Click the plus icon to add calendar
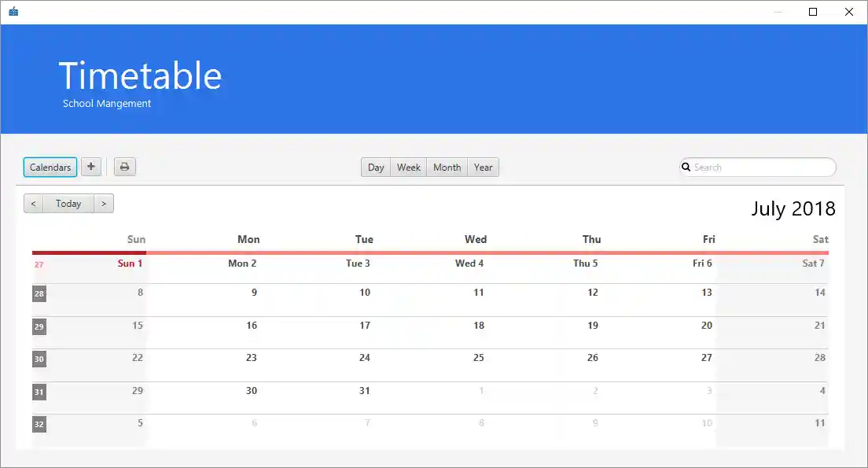The height and width of the screenshot is (468, 868). 91,167
